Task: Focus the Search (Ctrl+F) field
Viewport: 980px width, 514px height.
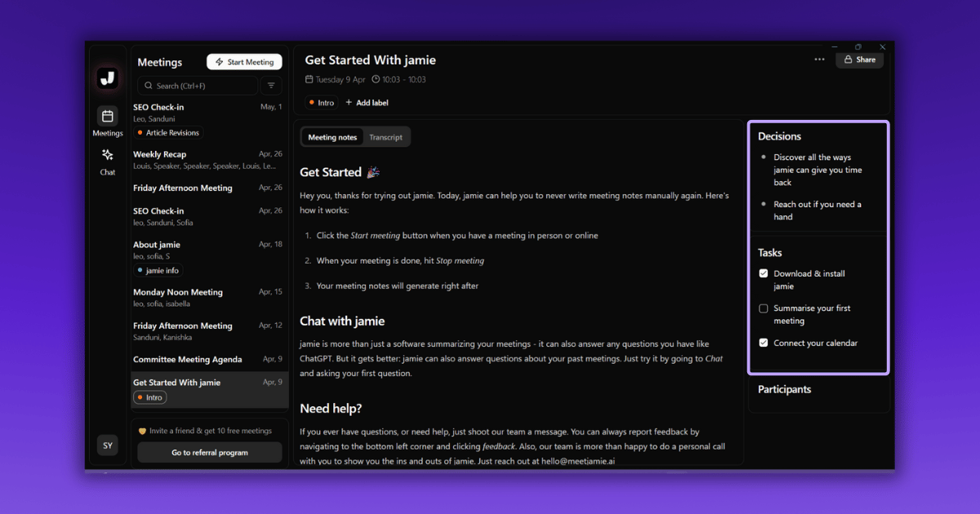Action: (198, 86)
